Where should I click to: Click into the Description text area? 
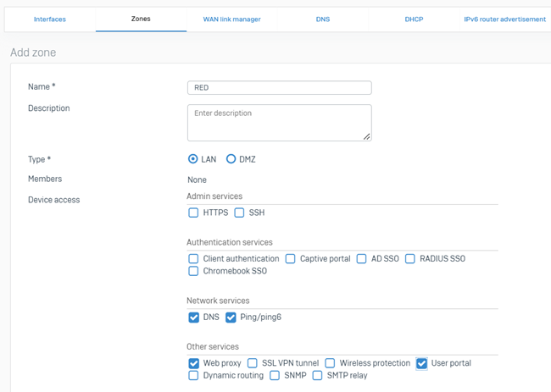279,123
